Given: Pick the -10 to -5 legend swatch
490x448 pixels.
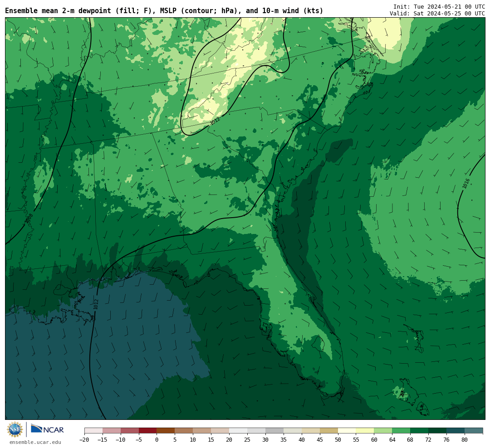Looking at the screenshot, I should point(130,431).
